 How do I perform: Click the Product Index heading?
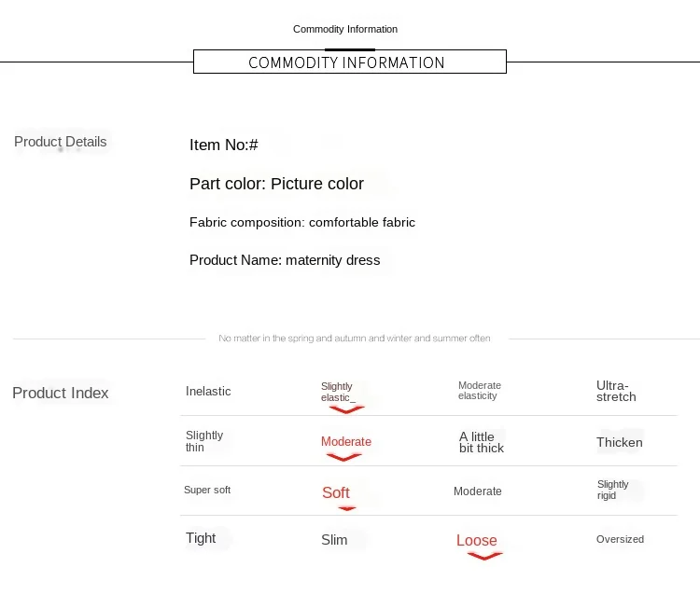(61, 393)
